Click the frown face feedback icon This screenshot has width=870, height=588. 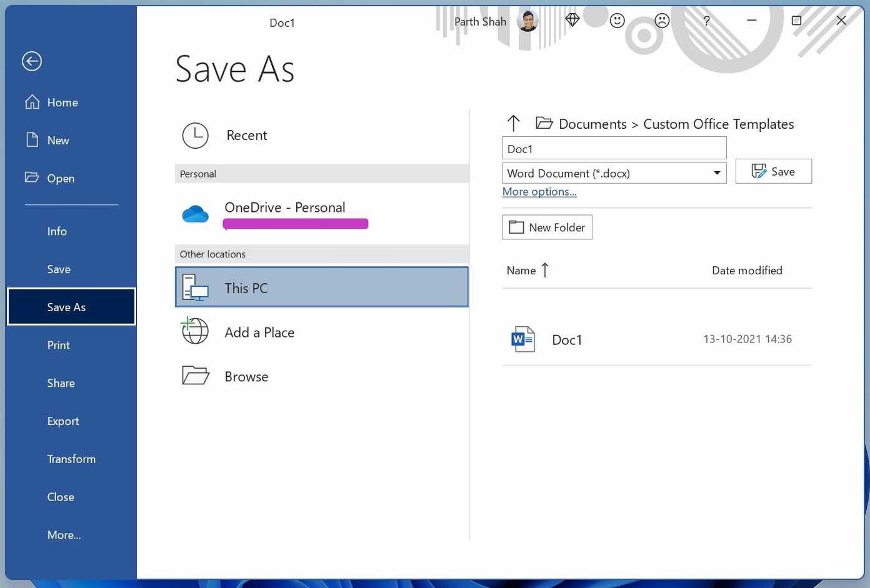click(662, 21)
